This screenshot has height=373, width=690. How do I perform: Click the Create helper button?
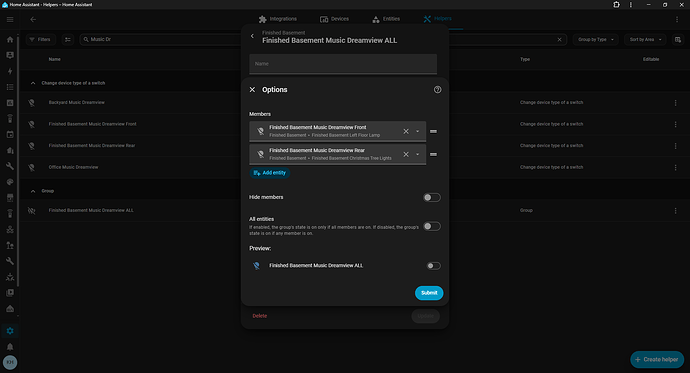point(657,359)
